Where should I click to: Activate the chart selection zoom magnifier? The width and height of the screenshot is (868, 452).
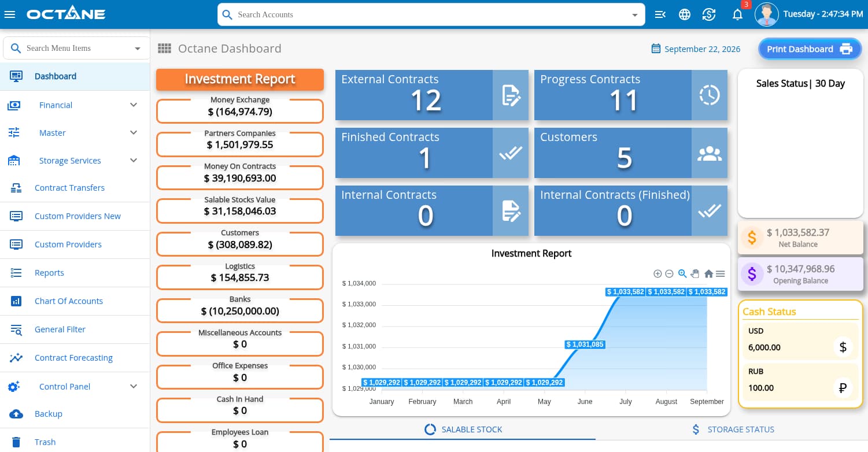tap(682, 274)
